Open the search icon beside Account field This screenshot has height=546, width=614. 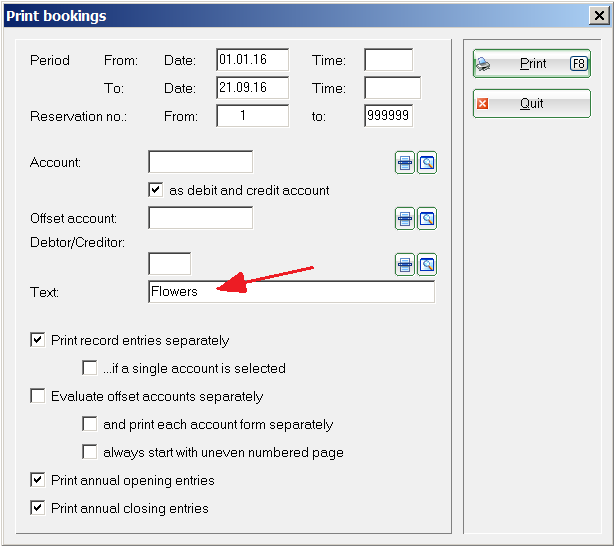point(427,163)
